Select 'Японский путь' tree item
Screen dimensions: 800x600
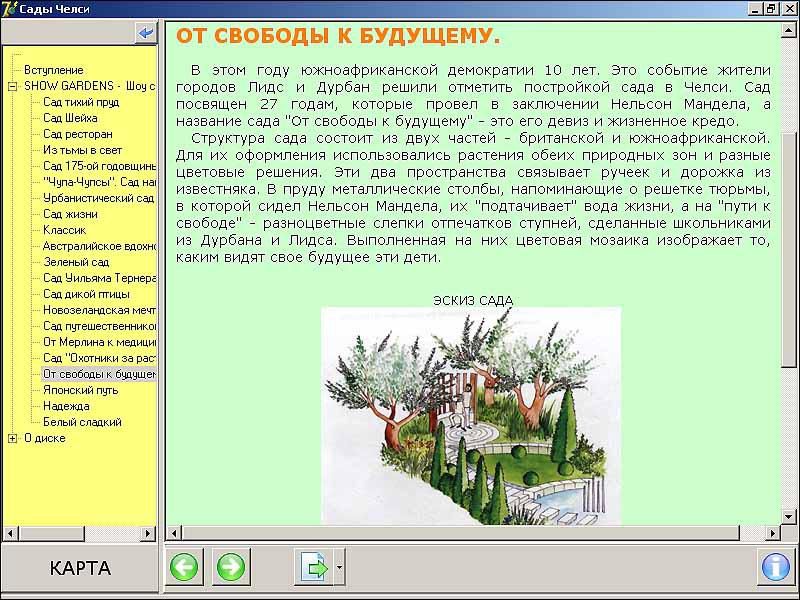[x=80, y=390]
